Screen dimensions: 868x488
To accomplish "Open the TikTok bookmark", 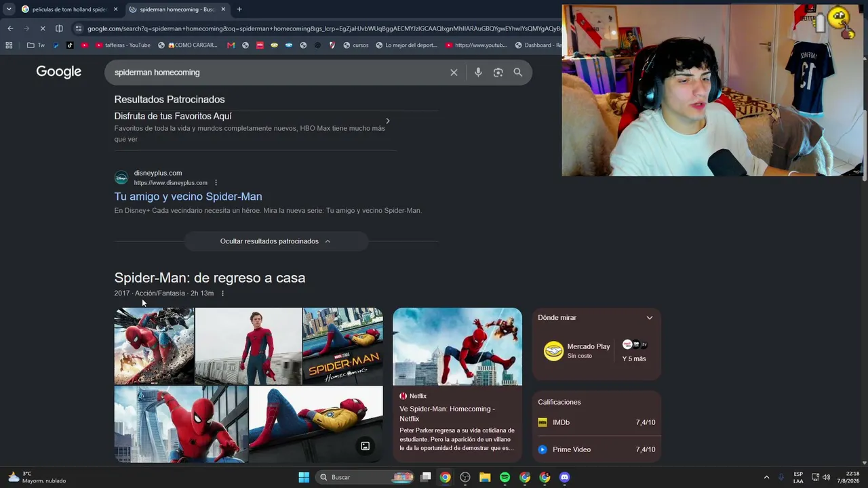I will click(x=70, y=45).
